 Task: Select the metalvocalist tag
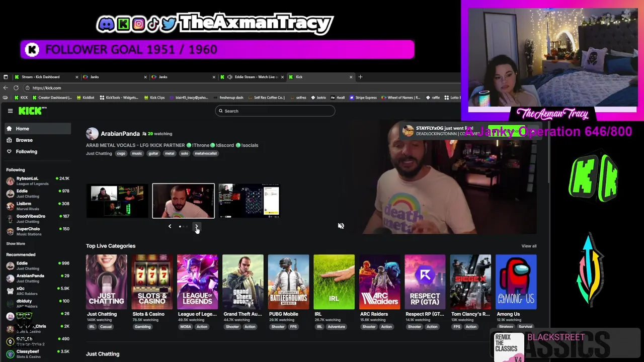pos(206,153)
